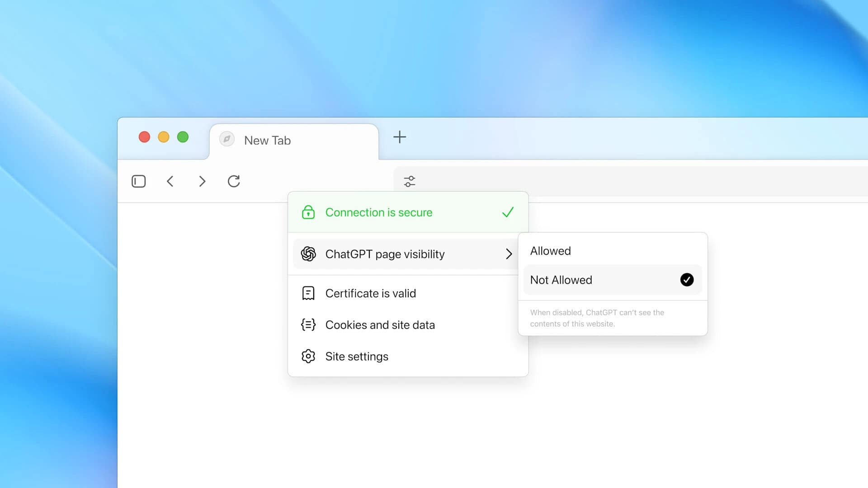Switch to the New Tab tab

pos(267,141)
